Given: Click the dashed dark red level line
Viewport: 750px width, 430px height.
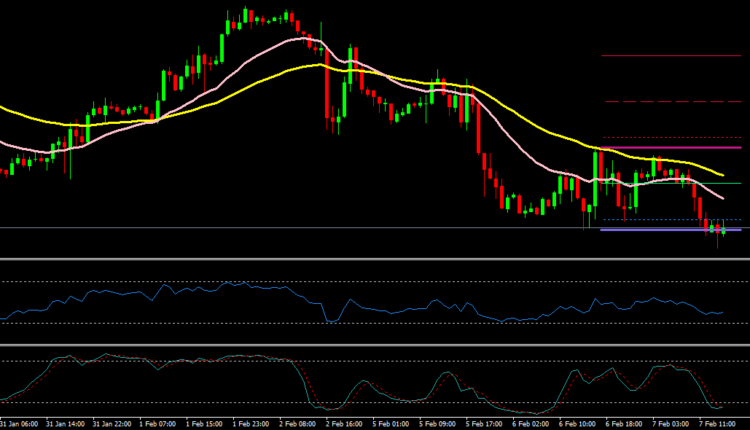Looking at the screenshot, I should [670, 101].
